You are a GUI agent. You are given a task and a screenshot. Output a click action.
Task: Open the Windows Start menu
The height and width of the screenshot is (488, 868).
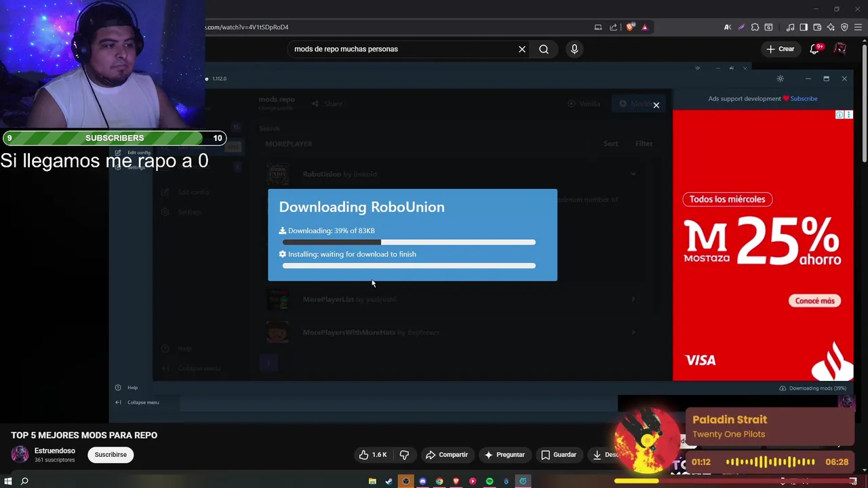pyautogui.click(x=8, y=481)
